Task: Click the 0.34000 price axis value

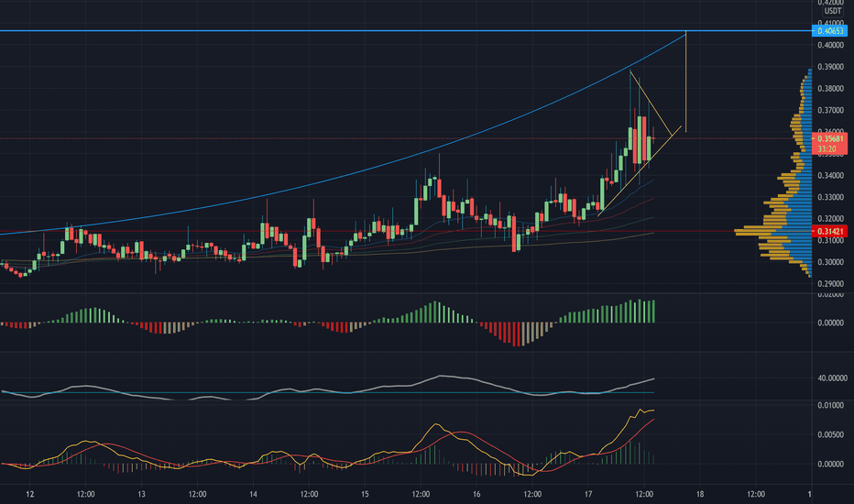Action: click(x=830, y=175)
